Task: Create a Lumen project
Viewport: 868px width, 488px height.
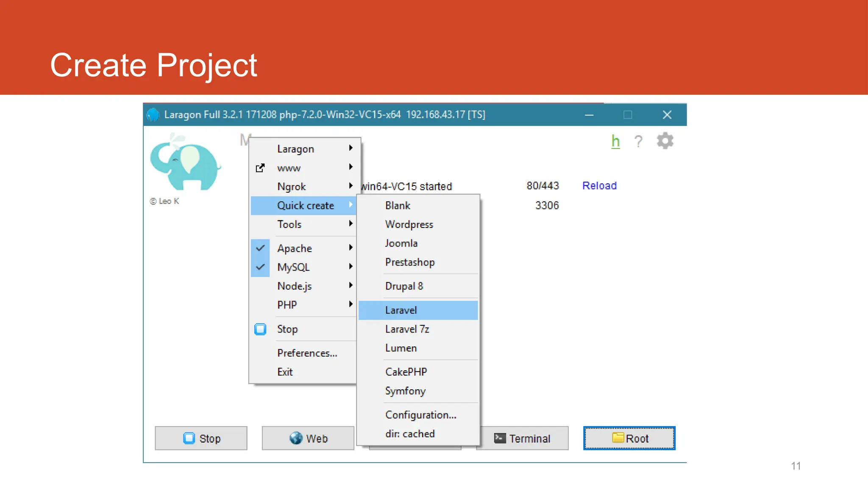Action: click(418, 348)
